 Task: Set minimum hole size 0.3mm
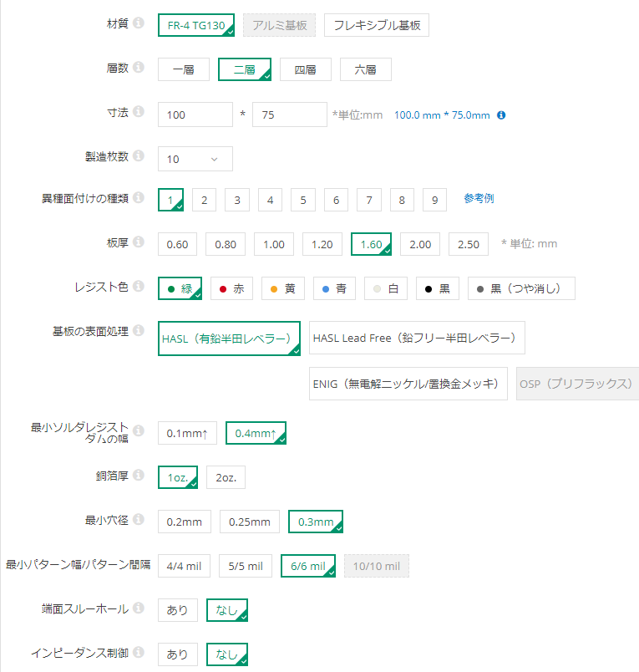tap(316, 522)
